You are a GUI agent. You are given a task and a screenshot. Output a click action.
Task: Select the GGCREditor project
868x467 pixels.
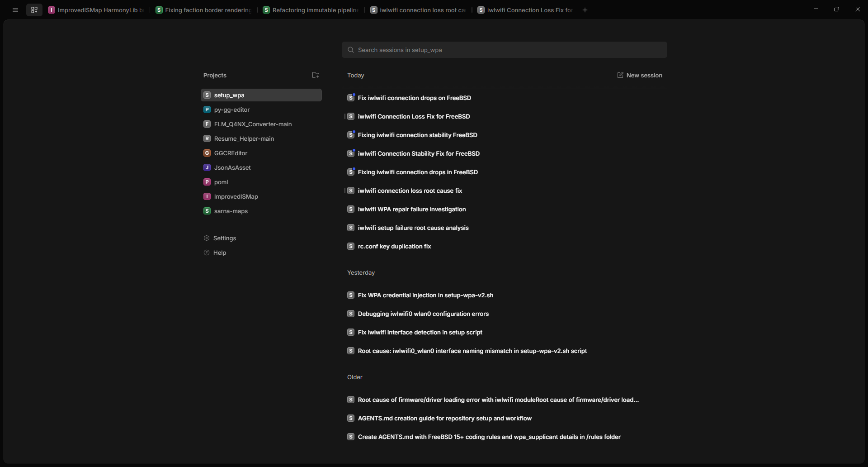pyautogui.click(x=261, y=153)
